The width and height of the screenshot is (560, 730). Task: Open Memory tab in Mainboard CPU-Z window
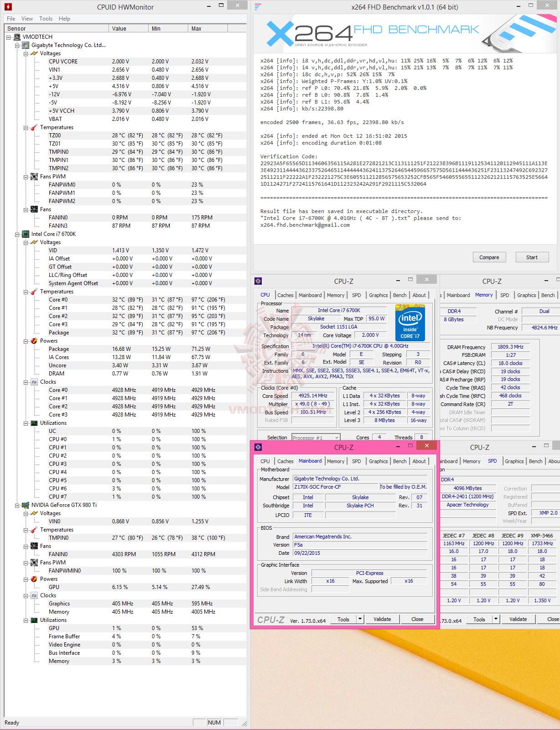point(336,461)
